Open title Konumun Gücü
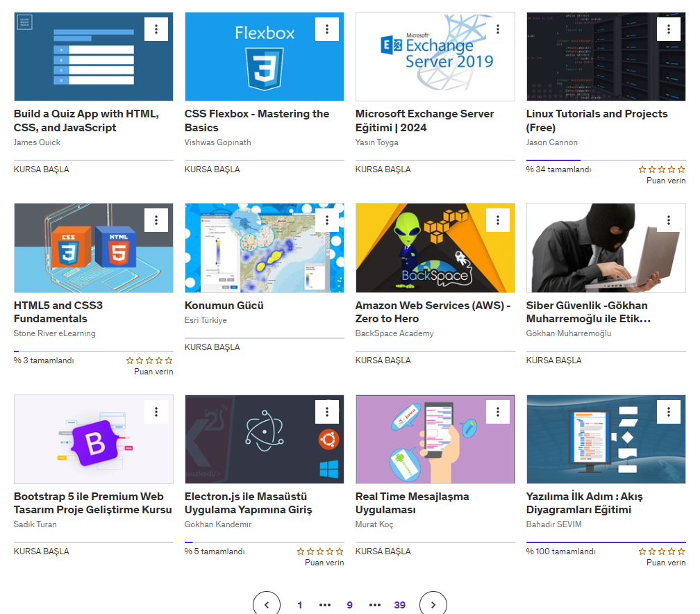The width and height of the screenshot is (700, 614). point(224,306)
